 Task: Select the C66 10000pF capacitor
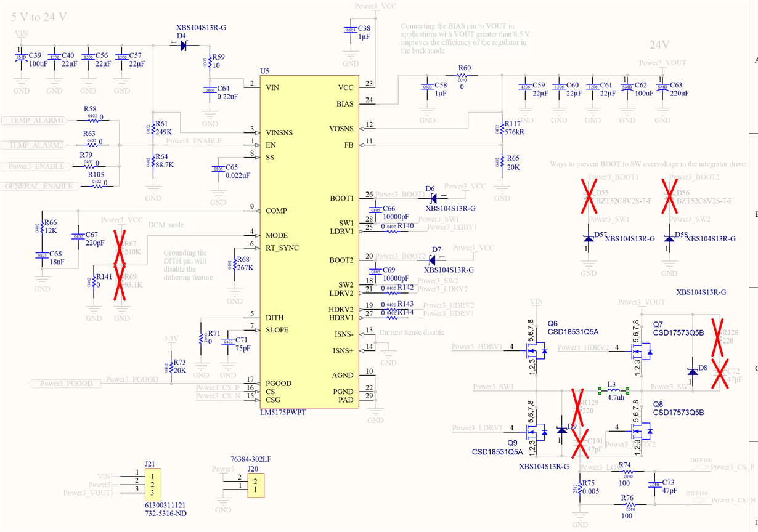click(x=375, y=210)
